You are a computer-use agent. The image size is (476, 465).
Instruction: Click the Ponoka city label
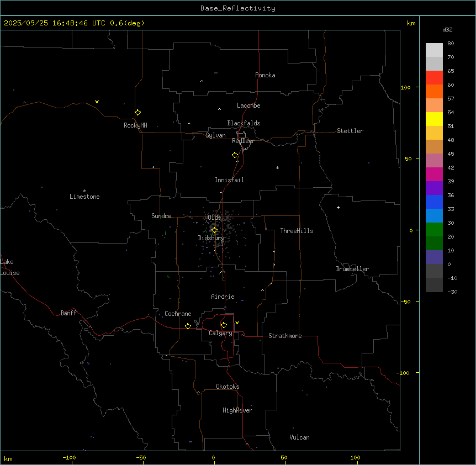click(x=265, y=75)
